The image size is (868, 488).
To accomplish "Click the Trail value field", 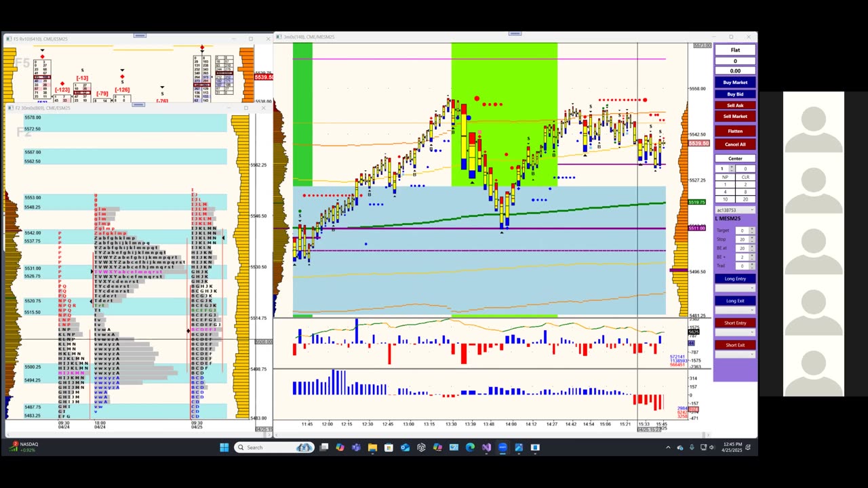I will [x=742, y=266].
